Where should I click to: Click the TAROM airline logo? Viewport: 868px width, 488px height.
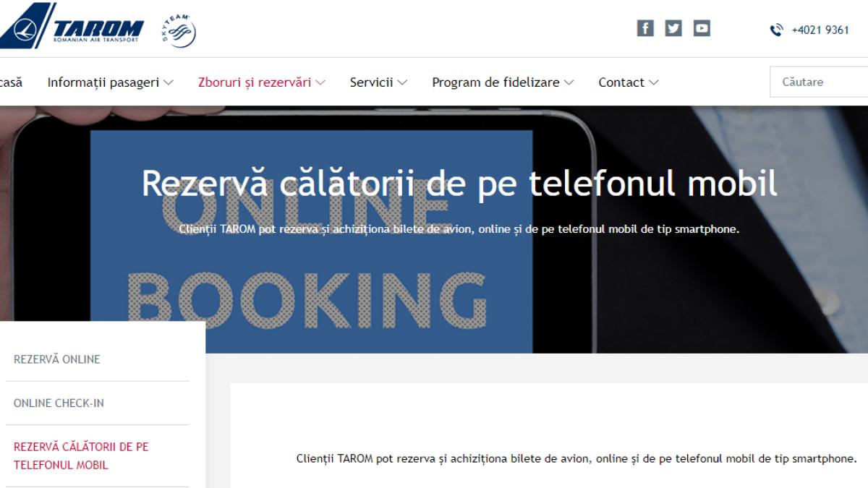(72, 26)
